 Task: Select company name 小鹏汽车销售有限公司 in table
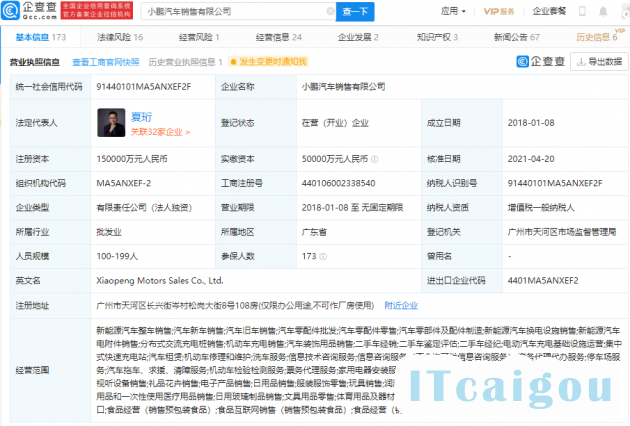[344, 87]
